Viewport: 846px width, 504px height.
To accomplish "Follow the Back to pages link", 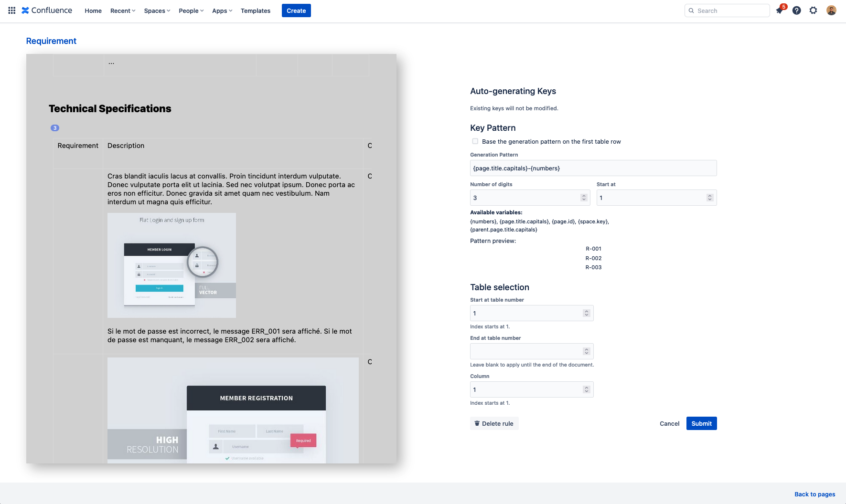I will coord(814,494).
